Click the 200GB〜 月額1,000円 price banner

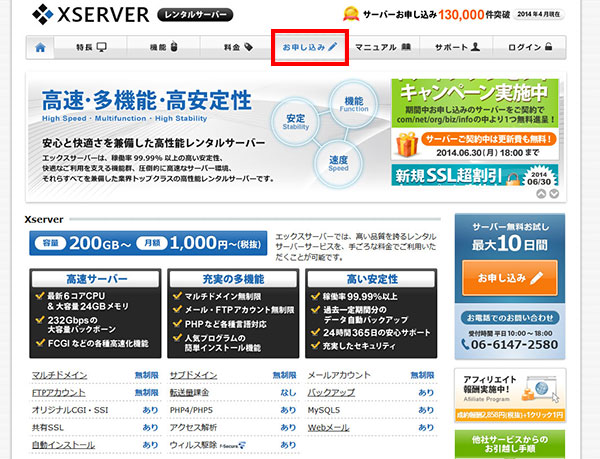[148, 243]
